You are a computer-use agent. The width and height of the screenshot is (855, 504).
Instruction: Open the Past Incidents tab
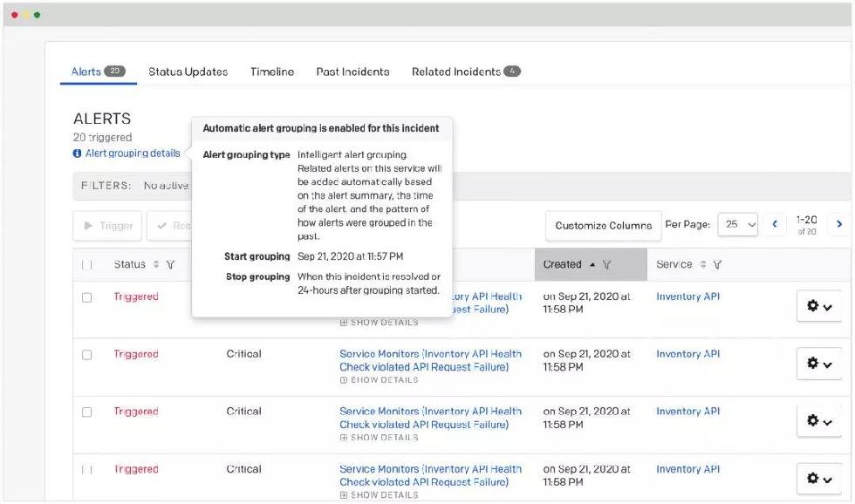[x=352, y=72]
